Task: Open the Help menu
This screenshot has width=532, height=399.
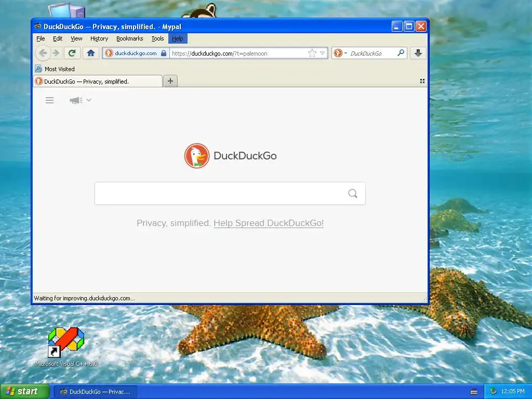Action: 178,38
